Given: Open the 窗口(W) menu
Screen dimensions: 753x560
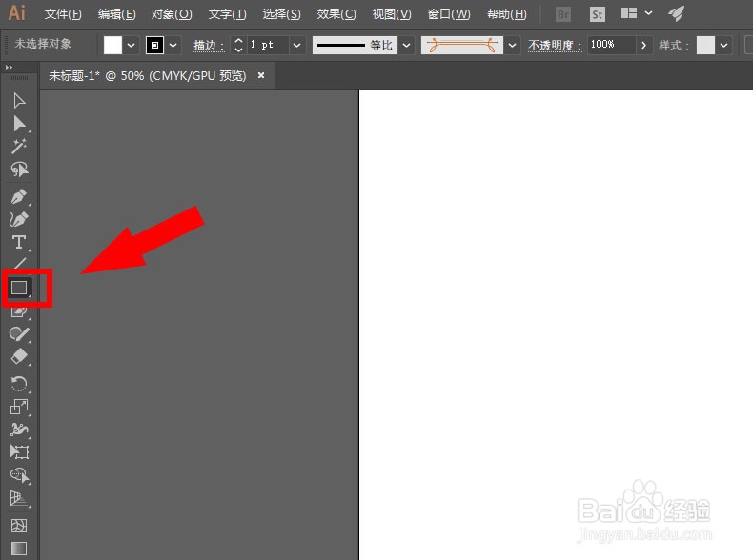Looking at the screenshot, I should click(449, 14).
